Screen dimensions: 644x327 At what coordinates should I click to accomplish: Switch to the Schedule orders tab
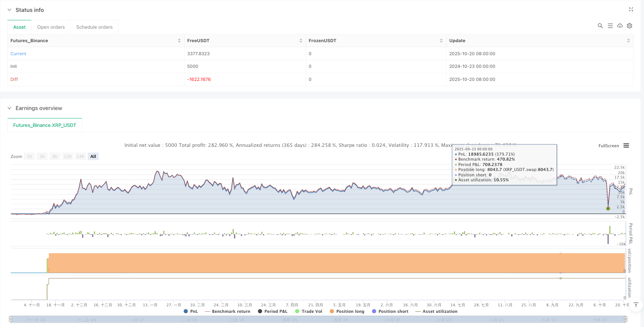point(94,27)
